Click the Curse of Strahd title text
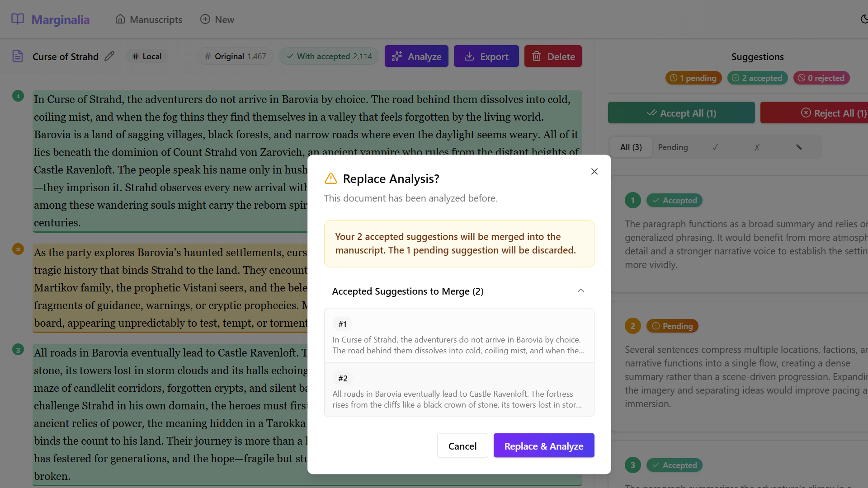868x488 pixels. pos(66,56)
